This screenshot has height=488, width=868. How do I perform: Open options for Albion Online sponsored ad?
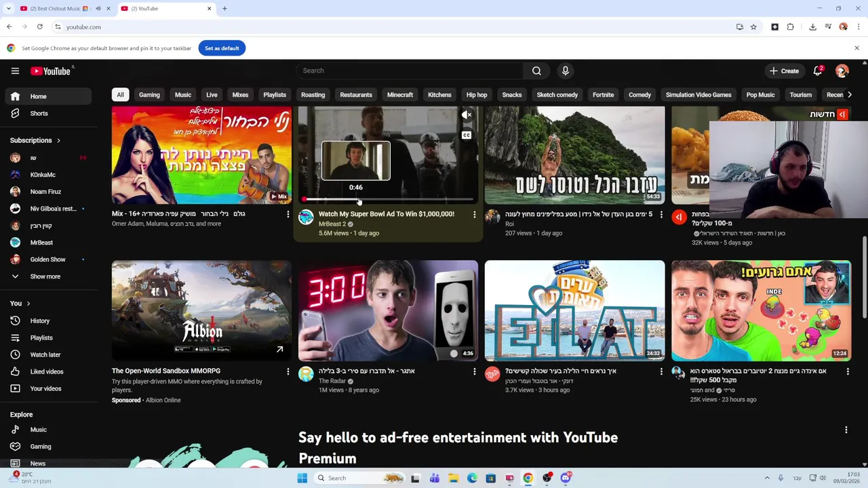[x=288, y=371]
